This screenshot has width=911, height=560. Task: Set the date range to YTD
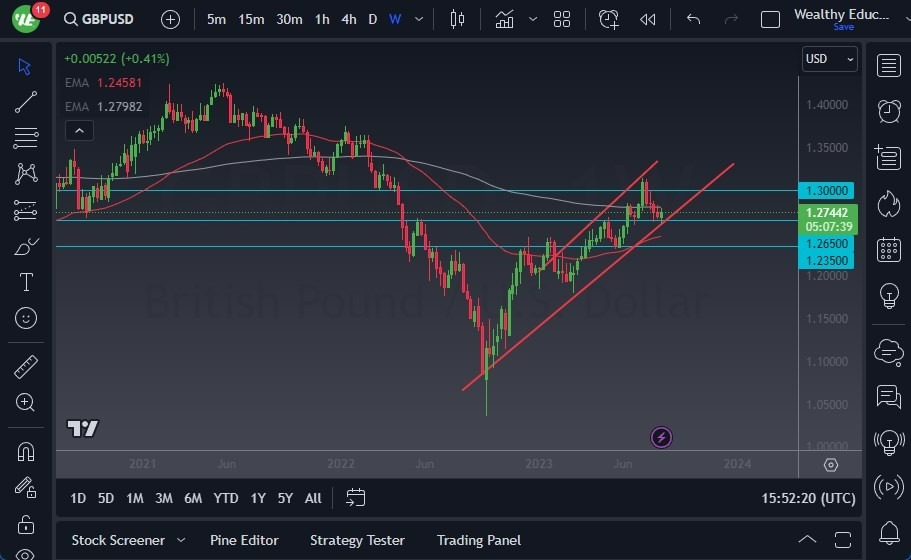pyautogui.click(x=225, y=498)
